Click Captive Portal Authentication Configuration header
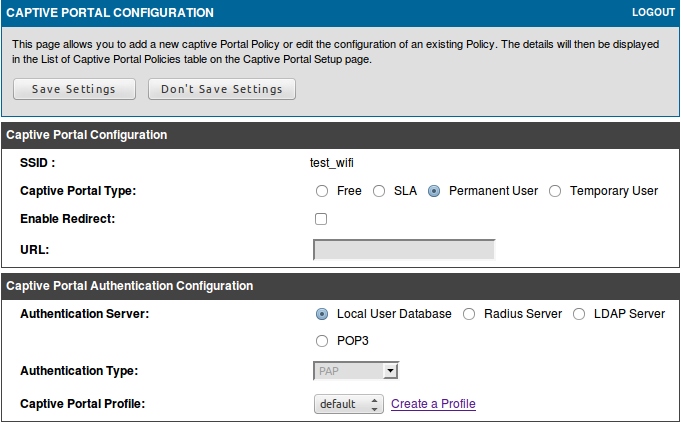The height and width of the screenshot is (422, 681). pos(130,286)
